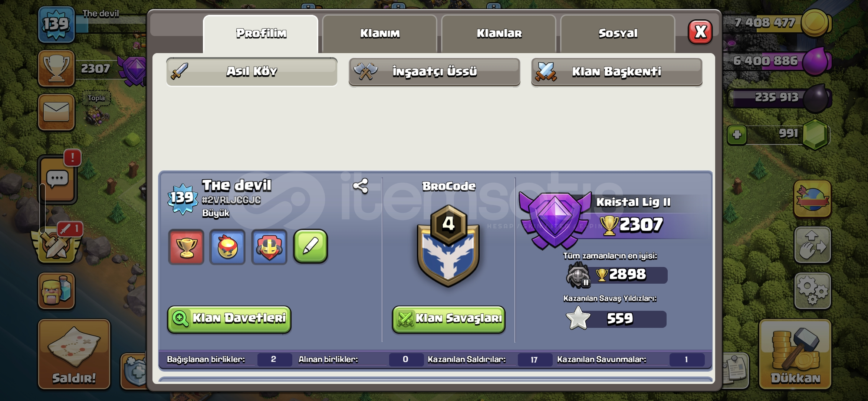Select the red trophy label badge

[x=186, y=247]
